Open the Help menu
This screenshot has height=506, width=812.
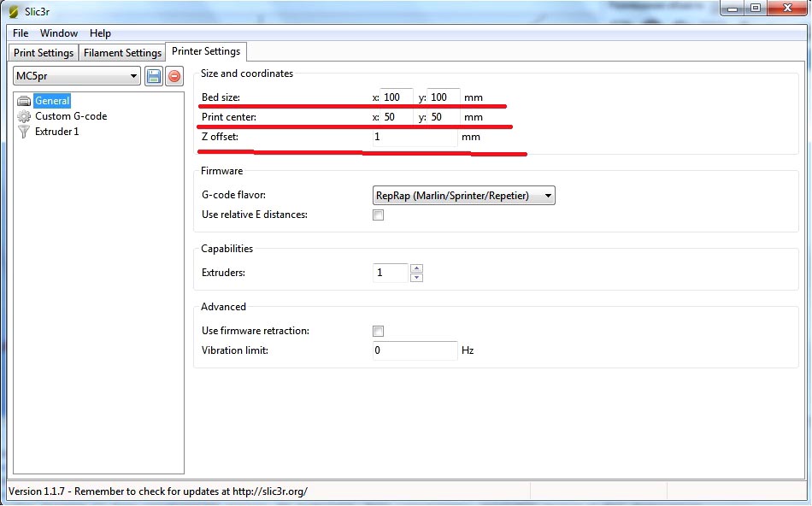tap(101, 33)
